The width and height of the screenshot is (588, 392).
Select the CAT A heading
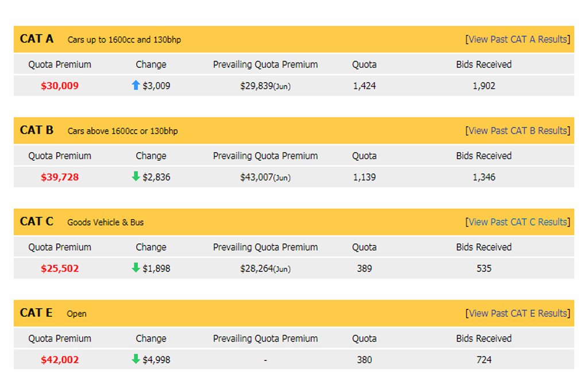(x=37, y=38)
